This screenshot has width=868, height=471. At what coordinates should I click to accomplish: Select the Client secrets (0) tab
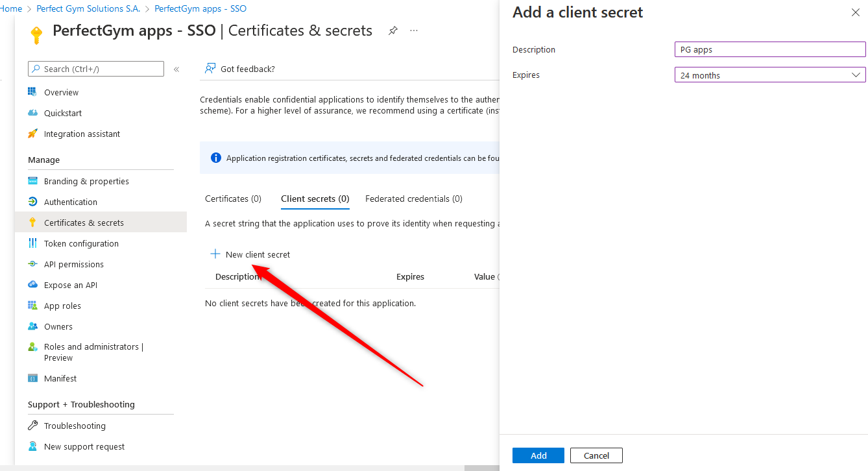(315, 199)
